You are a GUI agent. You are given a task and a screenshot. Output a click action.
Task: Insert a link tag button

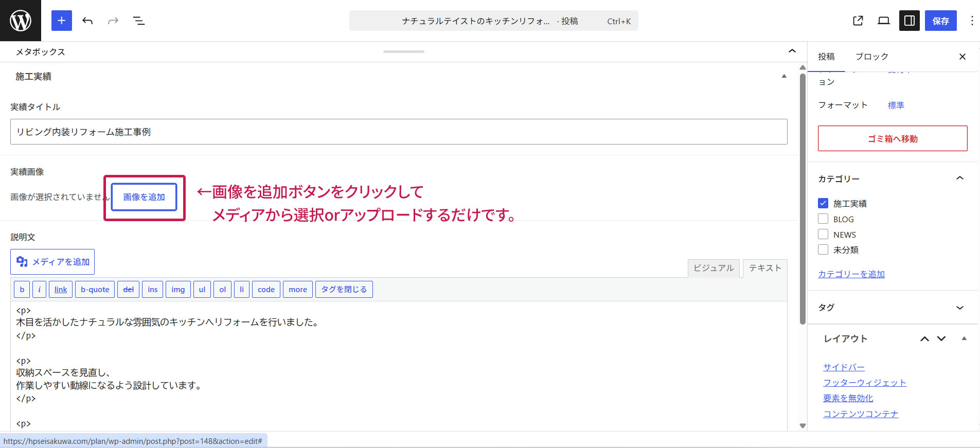61,290
